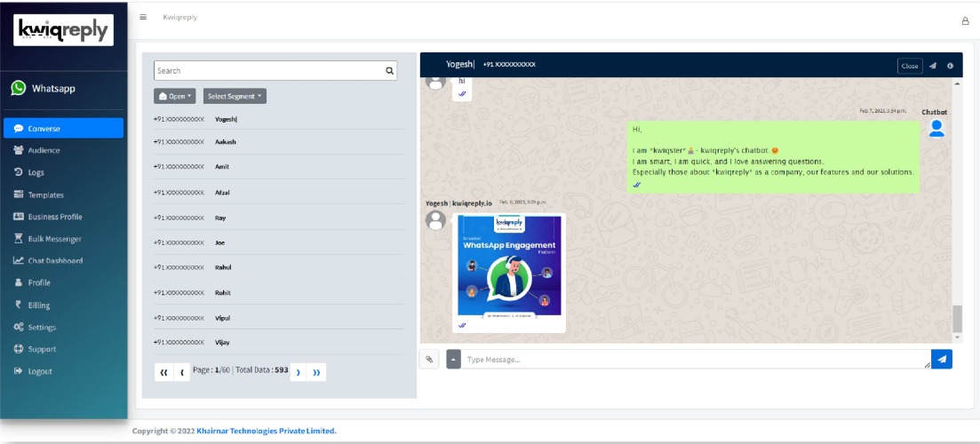Select the Aakash contact row

[279, 142]
